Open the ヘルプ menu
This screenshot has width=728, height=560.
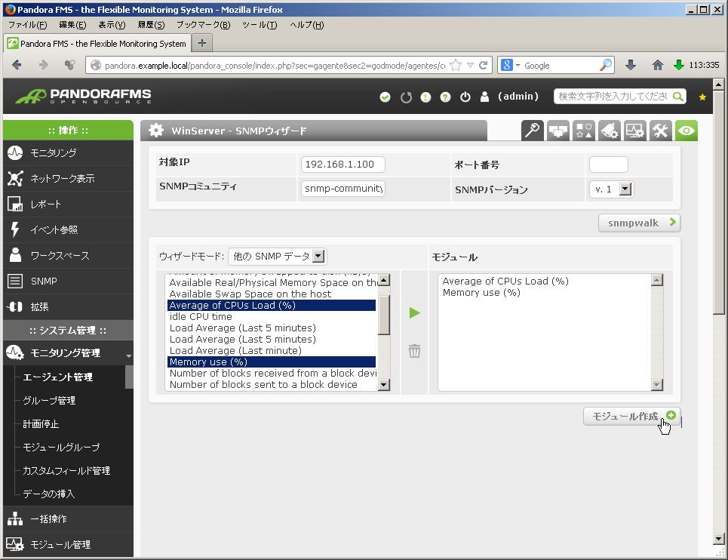pos(306,25)
